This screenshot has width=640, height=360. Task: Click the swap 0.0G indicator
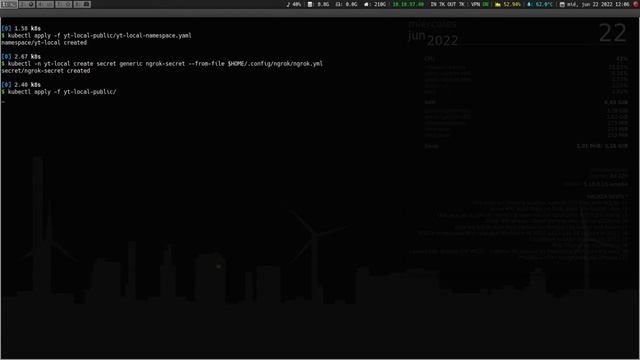347,4
